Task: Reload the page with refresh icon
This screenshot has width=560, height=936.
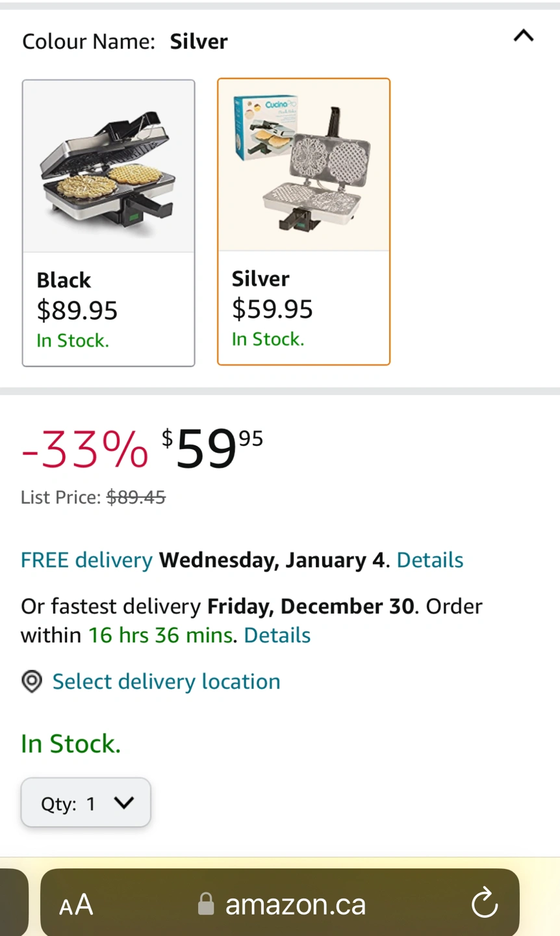Action: pyautogui.click(x=484, y=903)
